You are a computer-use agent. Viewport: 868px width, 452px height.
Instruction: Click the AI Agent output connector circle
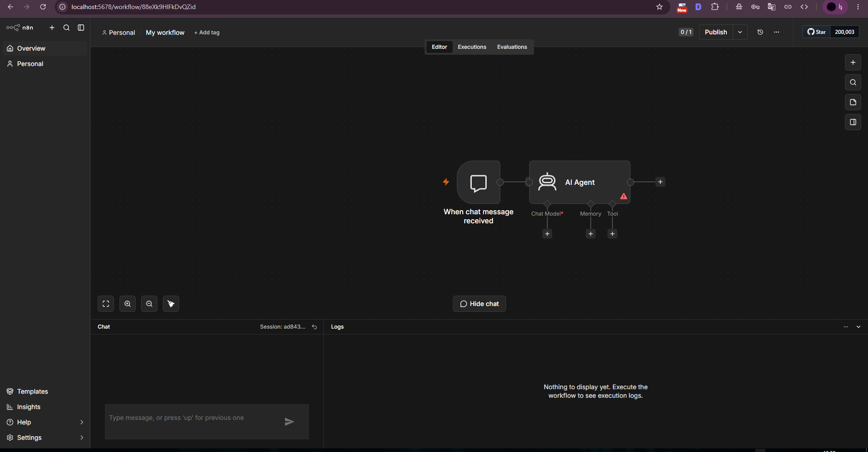point(631,182)
